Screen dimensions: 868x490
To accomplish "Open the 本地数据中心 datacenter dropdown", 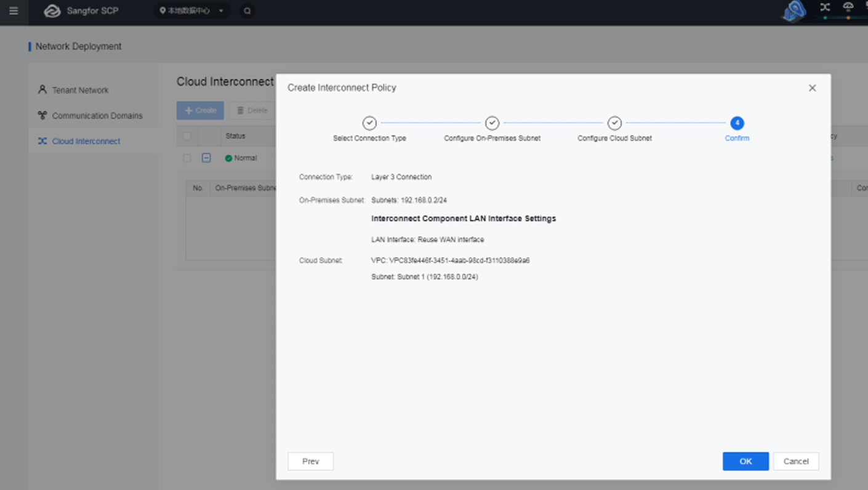I will click(x=191, y=10).
